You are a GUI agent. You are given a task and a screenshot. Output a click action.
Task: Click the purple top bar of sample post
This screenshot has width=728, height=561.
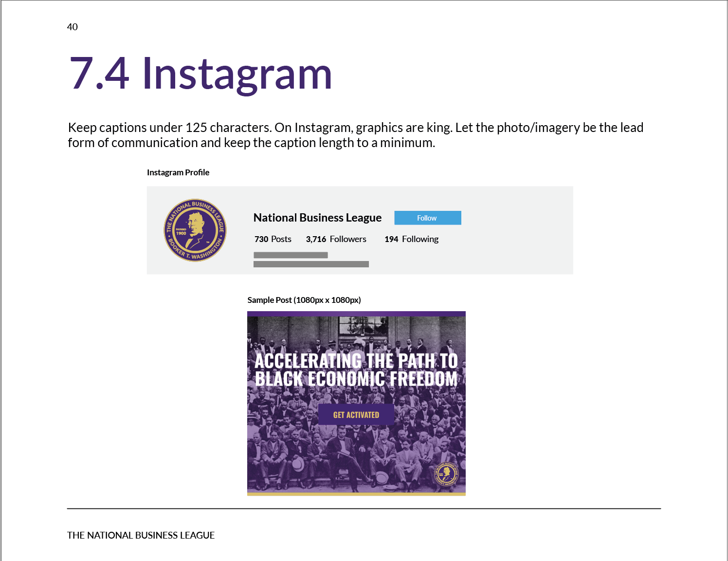356,314
